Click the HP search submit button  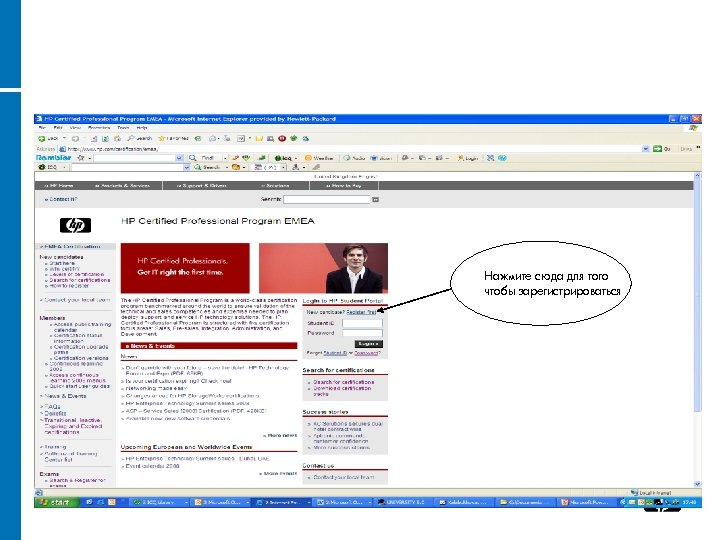click(376, 200)
